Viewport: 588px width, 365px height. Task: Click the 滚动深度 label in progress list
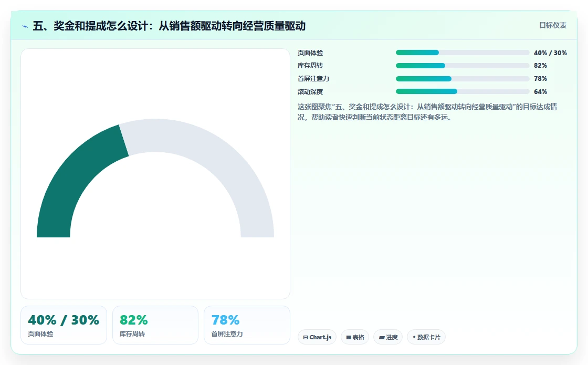310,91
